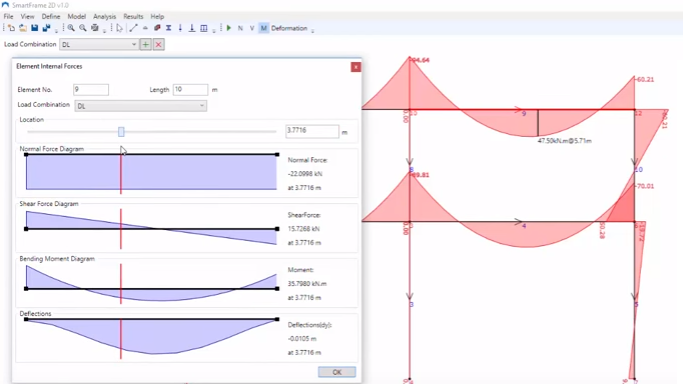Toggle the M bending moment diagram
The height and width of the screenshot is (384, 693).
(263, 28)
